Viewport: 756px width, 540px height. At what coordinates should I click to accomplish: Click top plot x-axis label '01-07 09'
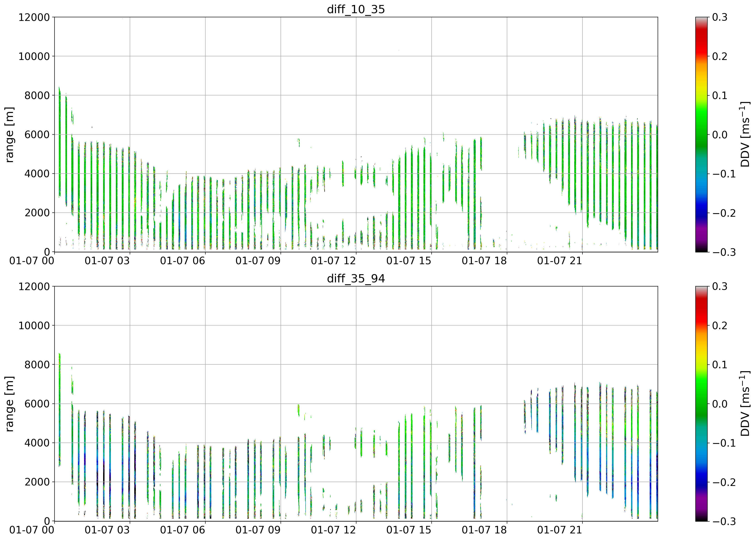tap(258, 261)
